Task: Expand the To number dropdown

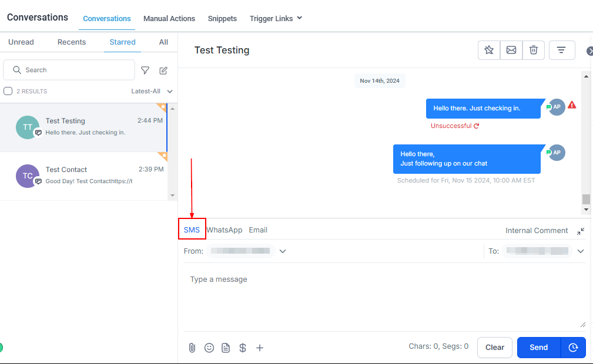Action: click(x=581, y=251)
